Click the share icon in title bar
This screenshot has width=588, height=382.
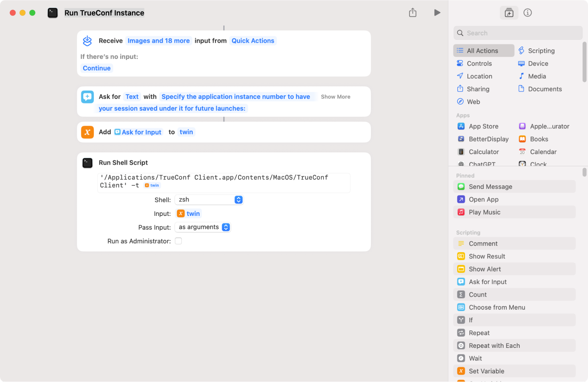pyautogui.click(x=412, y=13)
